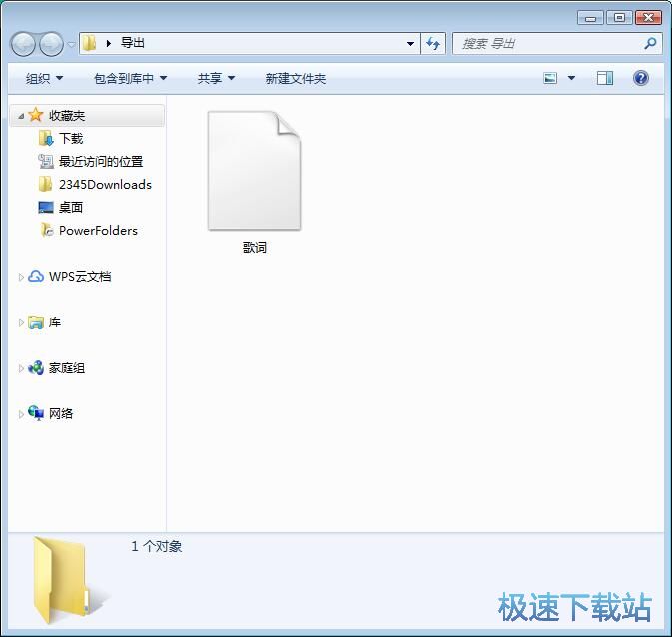The image size is (672, 637).
Task: Open the 共享 menu
Action: 216,79
